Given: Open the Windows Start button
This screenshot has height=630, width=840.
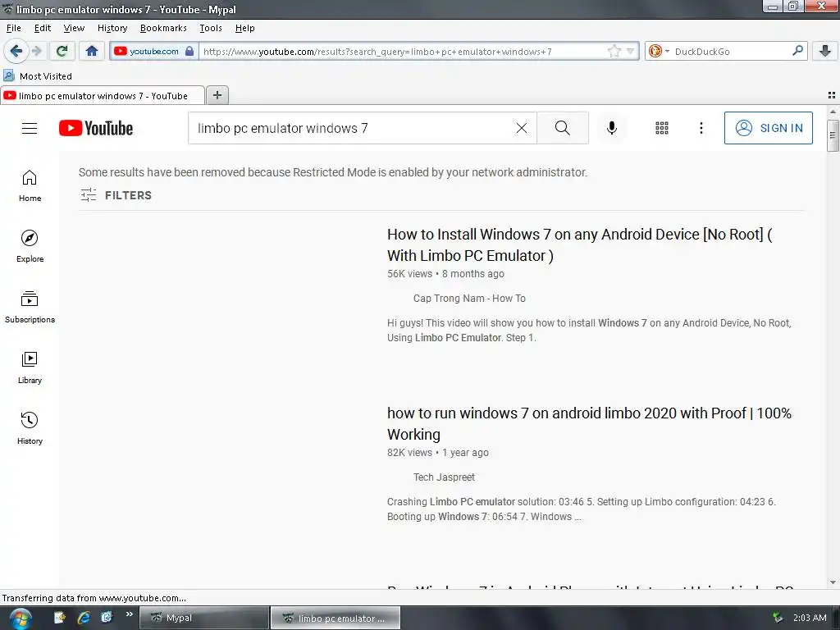Looking at the screenshot, I should click(21, 619).
